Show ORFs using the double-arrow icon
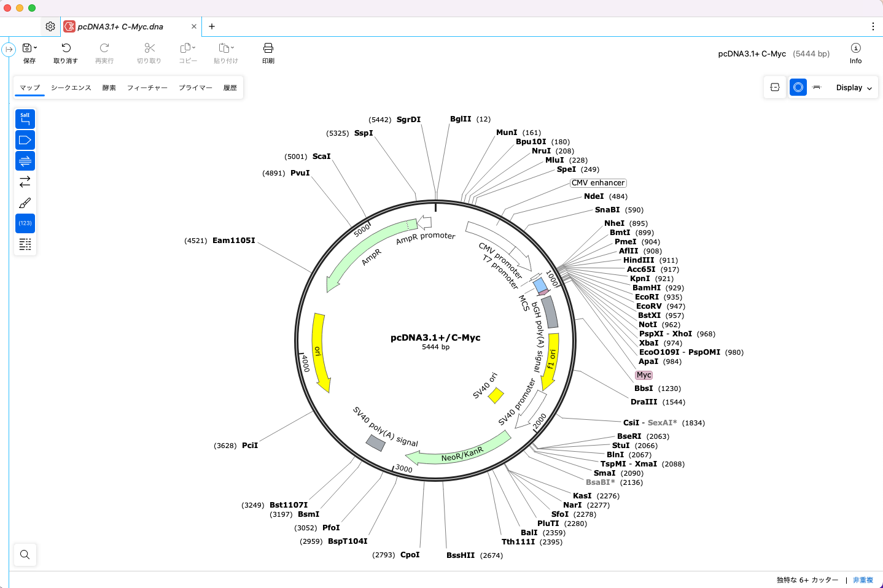 pyautogui.click(x=25, y=181)
